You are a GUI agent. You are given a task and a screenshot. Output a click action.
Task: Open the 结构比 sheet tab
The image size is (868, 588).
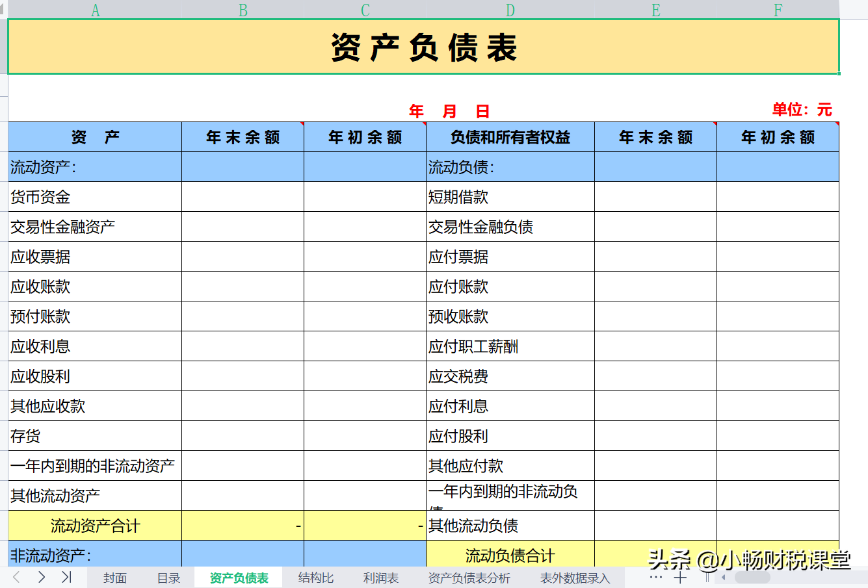(x=316, y=578)
